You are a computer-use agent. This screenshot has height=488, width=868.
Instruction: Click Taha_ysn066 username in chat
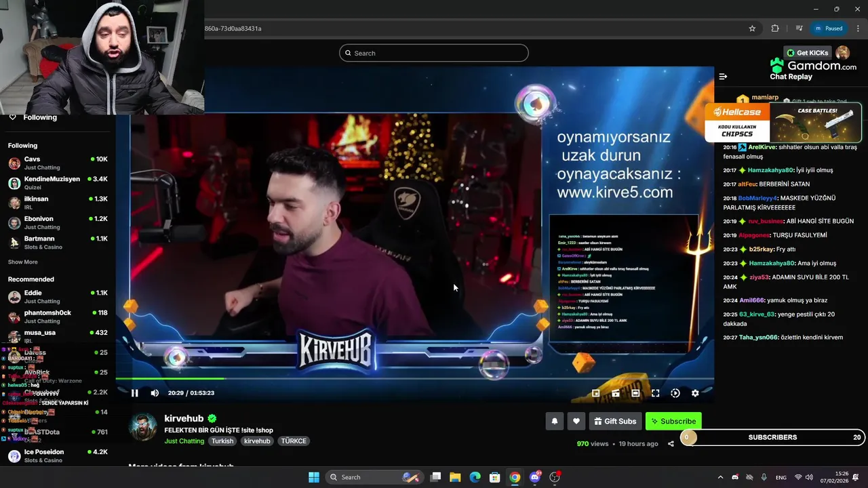(758, 338)
